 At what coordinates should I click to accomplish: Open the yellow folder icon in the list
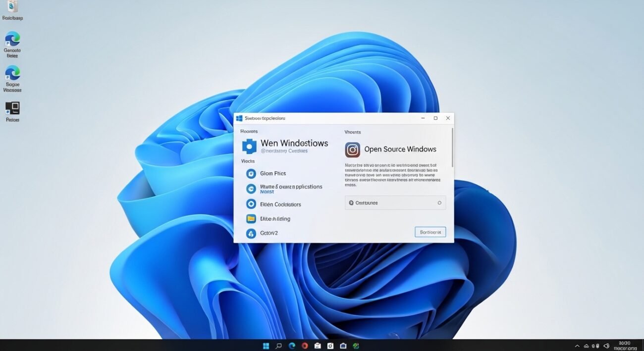coord(251,218)
